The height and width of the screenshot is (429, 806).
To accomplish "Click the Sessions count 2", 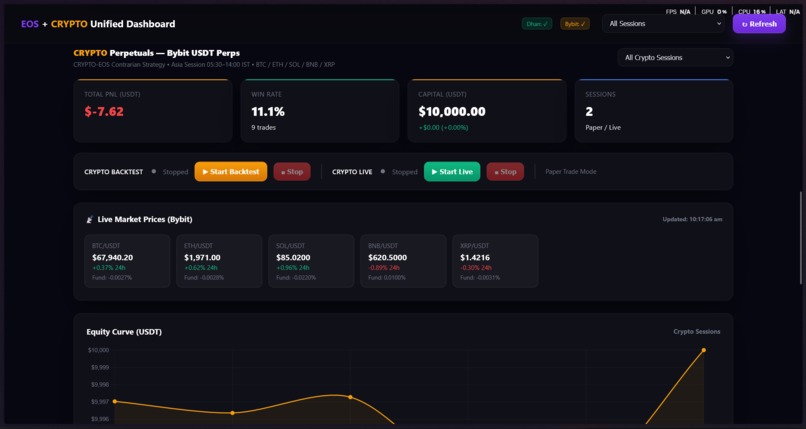I will pyautogui.click(x=589, y=111).
